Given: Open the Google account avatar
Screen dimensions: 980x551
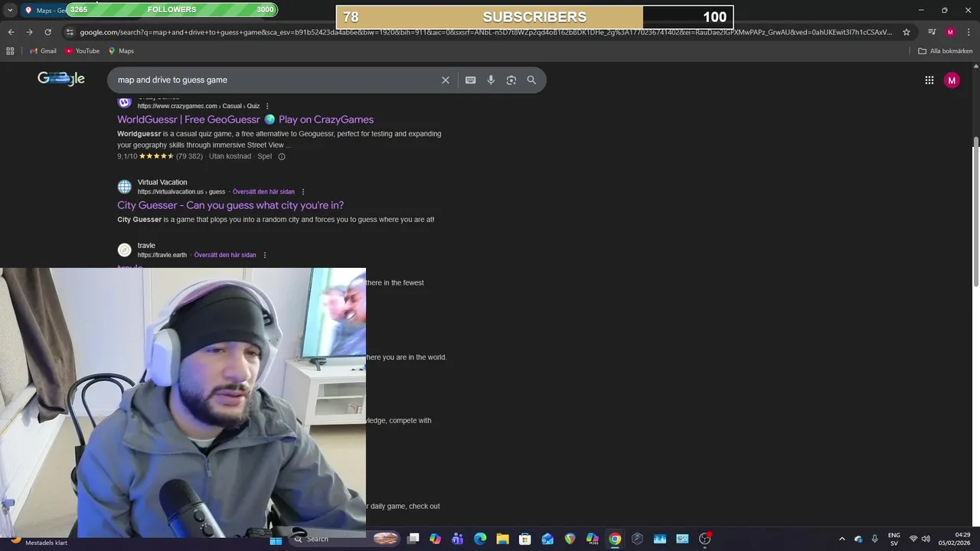Looking at the screenshot, I should coord(952,80).
